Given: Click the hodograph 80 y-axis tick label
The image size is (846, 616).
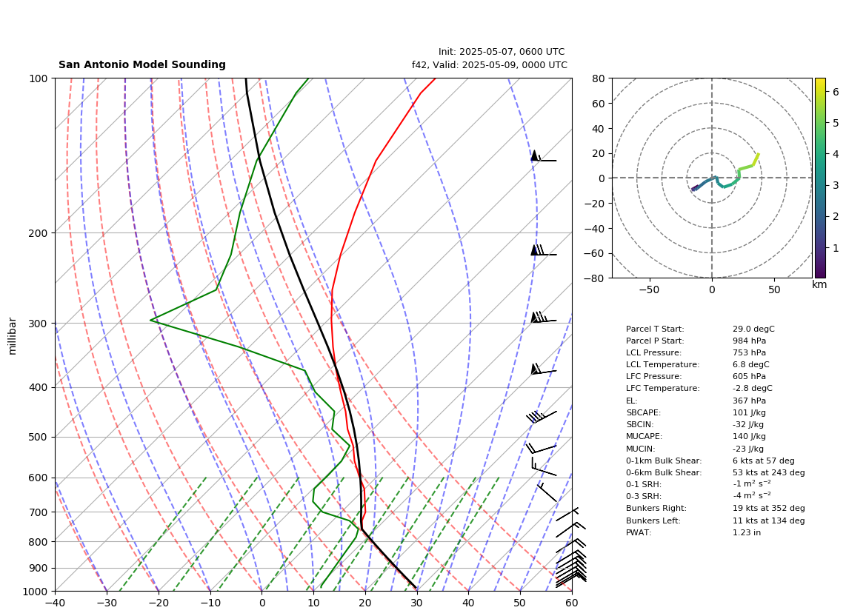Looking at the screenshot, I should [x=599, y=78].
